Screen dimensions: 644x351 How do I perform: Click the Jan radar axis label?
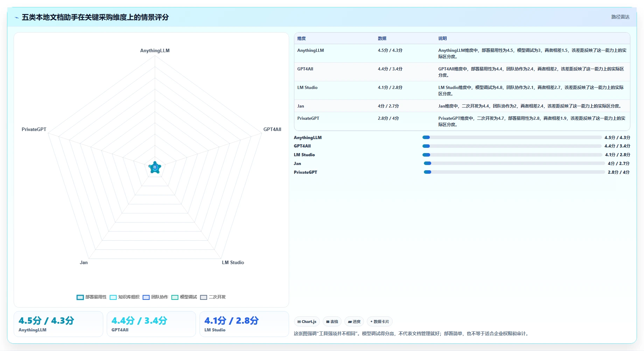point(84,262)
